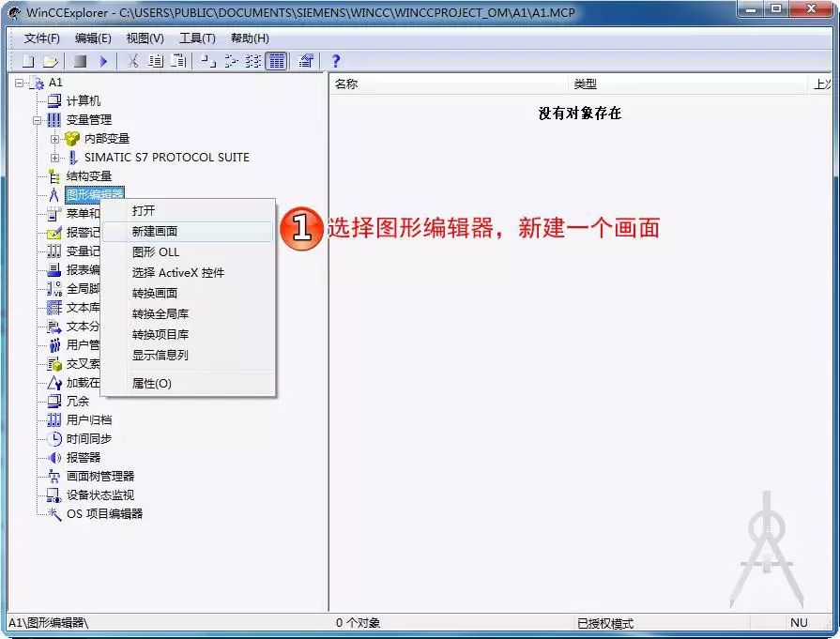Click the Open project folder icon
The height and width of the screenshot is (639, 840).
[x=51, y=61]
